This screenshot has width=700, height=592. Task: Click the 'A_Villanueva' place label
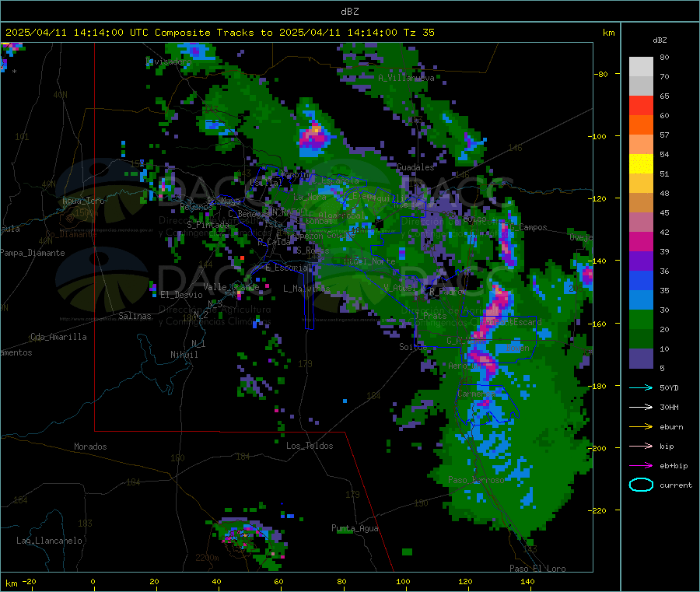click(x=406, y=78)
